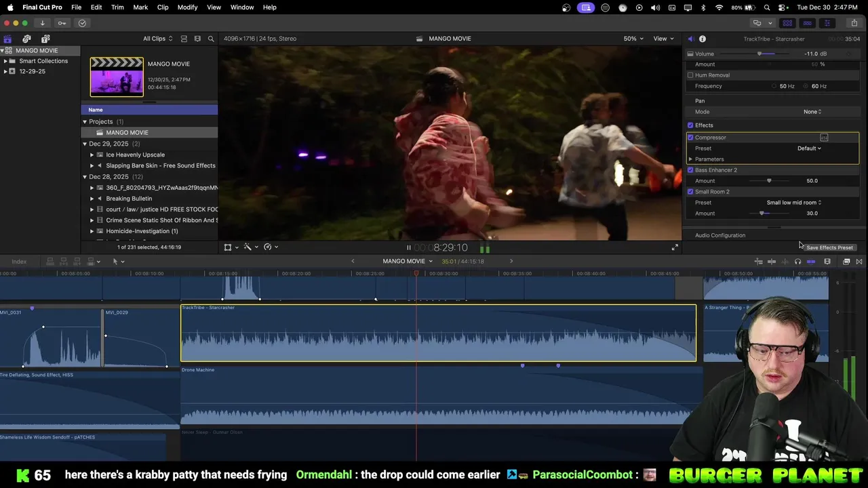Expand the Smart Collections folder
868x488 pixels.
[x=5, y=61]
